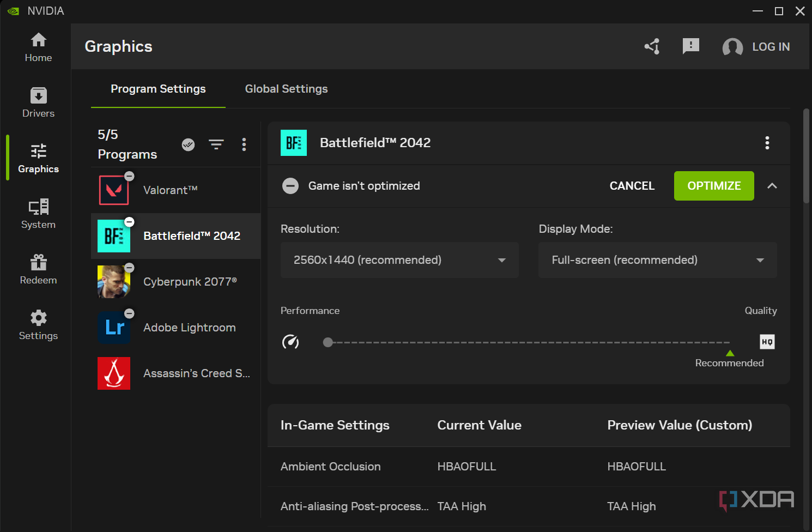This screenshot has height=532, width=812.
Task: Toggle the optimized-status checkmark filter icon
Action: click(x=188, y=144)
